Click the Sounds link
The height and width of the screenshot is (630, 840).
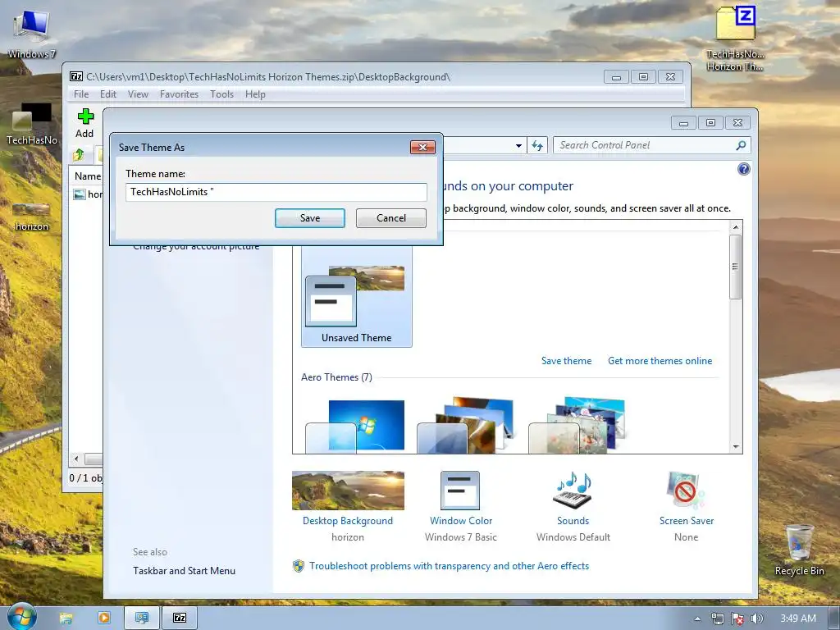pyautogui.click(x=573, y=521)
